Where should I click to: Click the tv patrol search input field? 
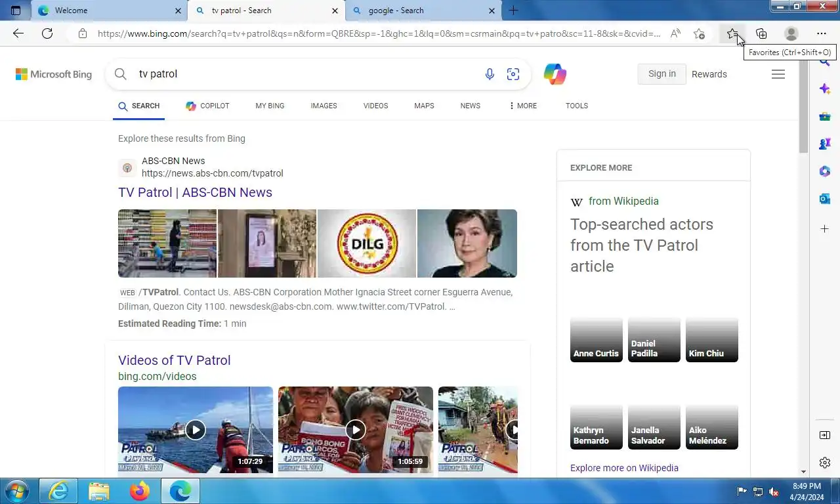305,74
